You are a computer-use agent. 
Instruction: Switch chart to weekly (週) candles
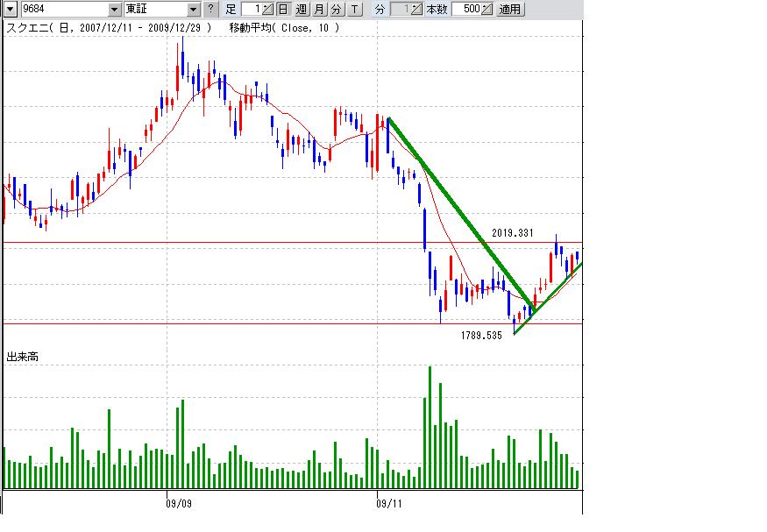(301, 10)
